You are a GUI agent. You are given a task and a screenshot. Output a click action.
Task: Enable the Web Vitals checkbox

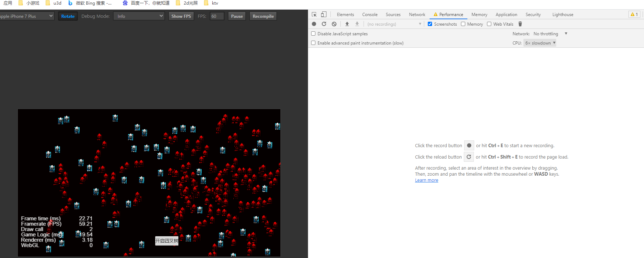click(489, 24)
